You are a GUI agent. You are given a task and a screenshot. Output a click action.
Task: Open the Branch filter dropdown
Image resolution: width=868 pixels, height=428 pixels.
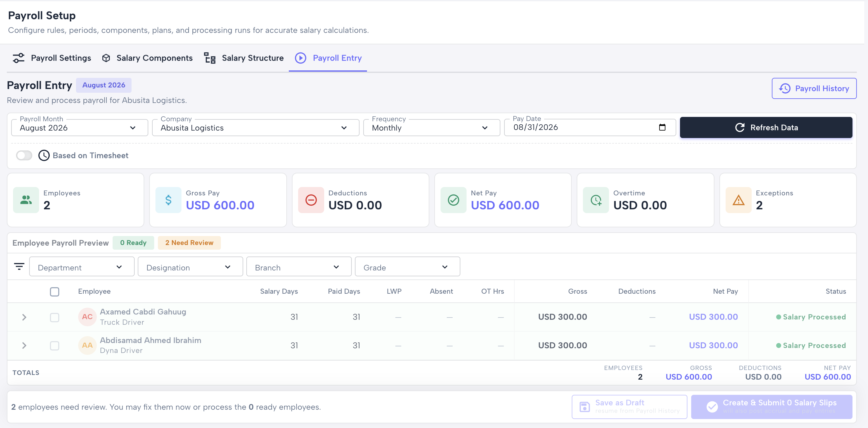pos(299,267)
